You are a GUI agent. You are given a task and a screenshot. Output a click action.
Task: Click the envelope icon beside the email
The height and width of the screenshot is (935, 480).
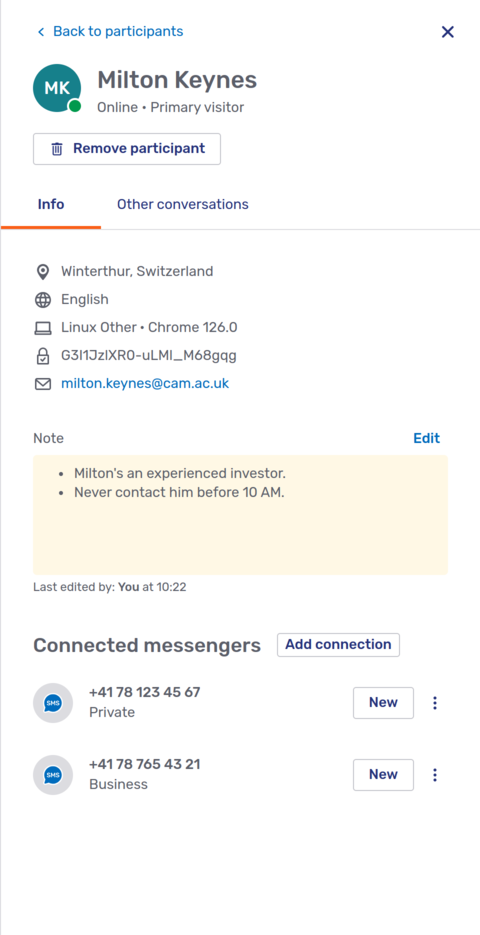[x=43, y=384]
